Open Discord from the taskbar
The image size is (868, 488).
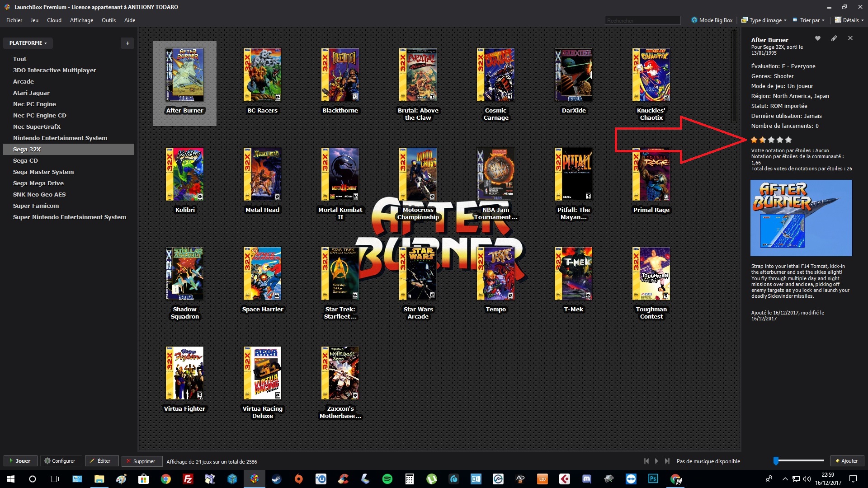(587, 479)
